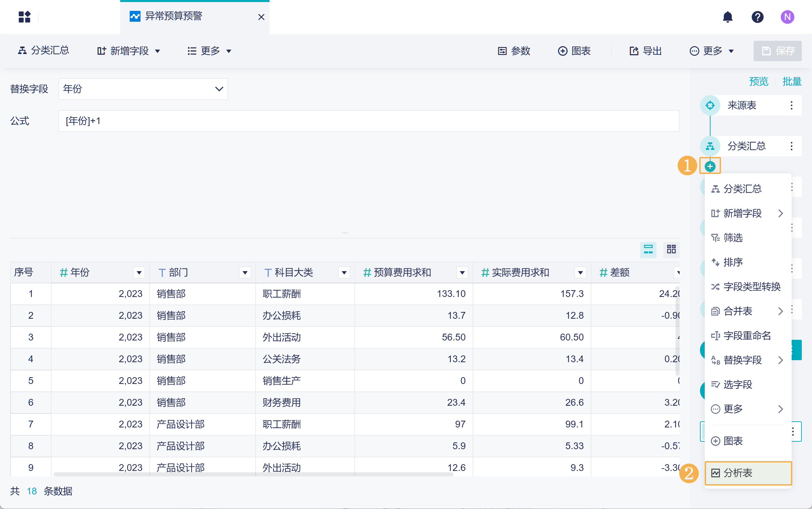Image resolution: width=812 pixels, height=509 pixels.
Task: Click the user avatar N icon
Action: click(x=787, y=17)
